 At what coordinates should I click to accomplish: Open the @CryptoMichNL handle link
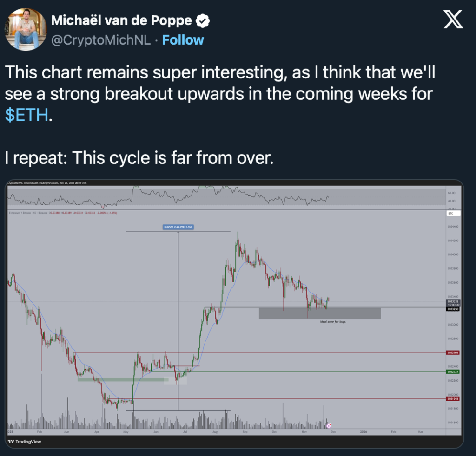tap(99, 40)
